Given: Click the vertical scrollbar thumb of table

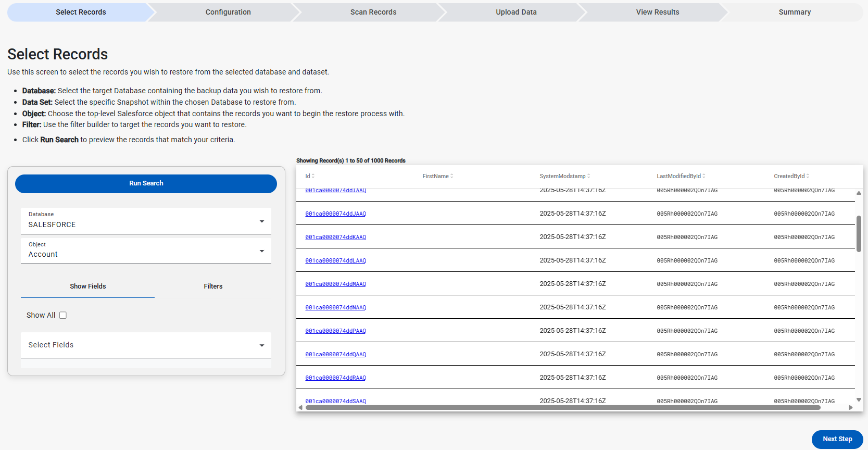Looking at the screenshot, I should tap(859, 233).
